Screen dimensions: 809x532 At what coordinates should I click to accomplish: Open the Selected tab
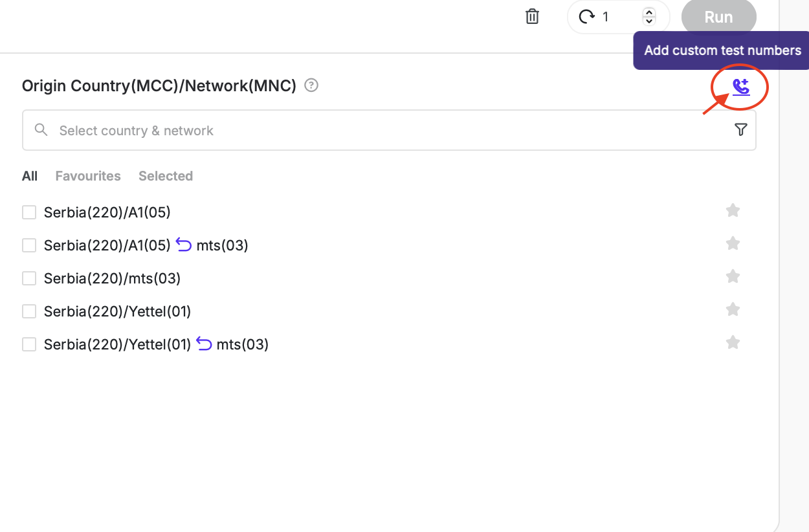pyautogui.click(x=165, y=175)
